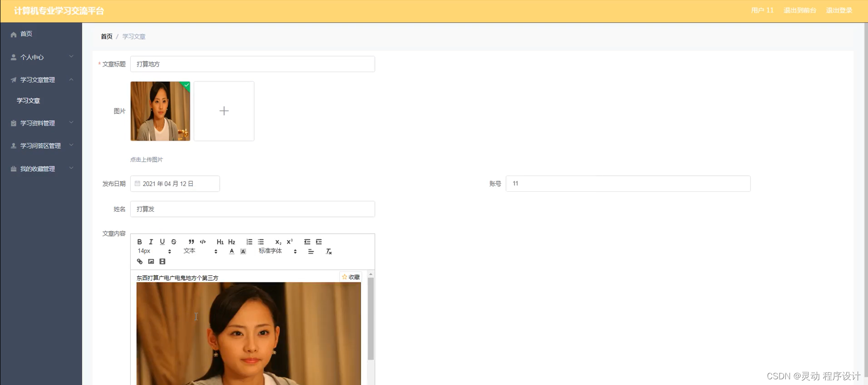This screenshot has width=868, height=385.
Task: Toggle italic formatting in the editor
Action: pos(151,242)
